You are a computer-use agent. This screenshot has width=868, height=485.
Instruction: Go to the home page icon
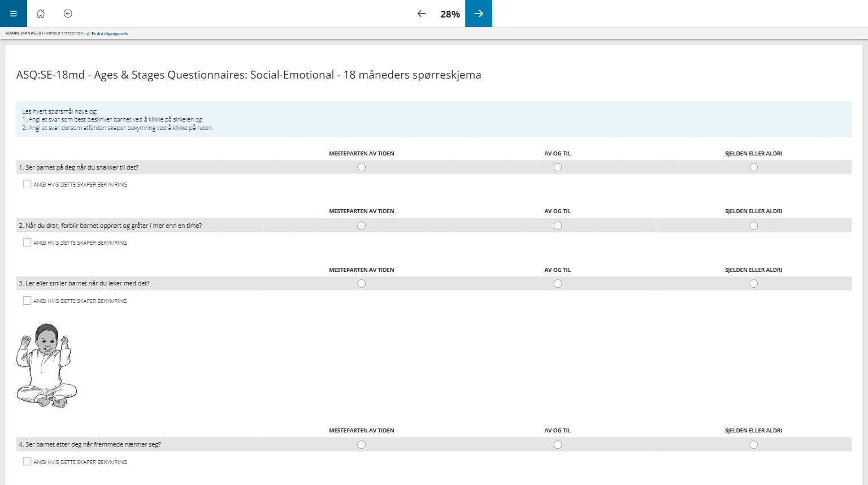click(x=41, y=14)
